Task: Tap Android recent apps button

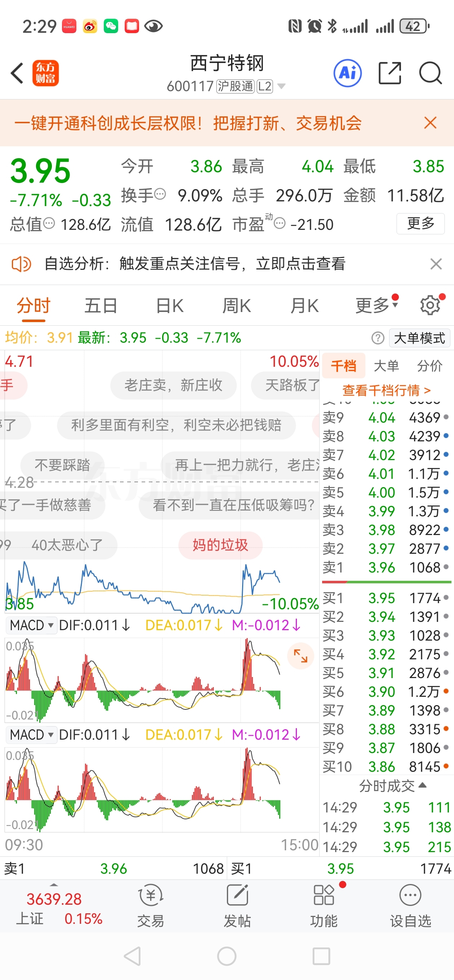Action: 321,956
